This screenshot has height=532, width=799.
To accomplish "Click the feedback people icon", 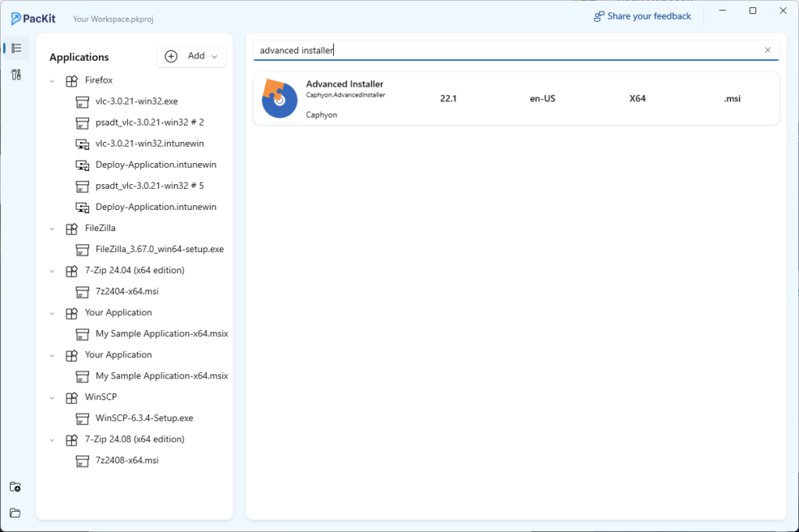I will [x=598, y=16].
